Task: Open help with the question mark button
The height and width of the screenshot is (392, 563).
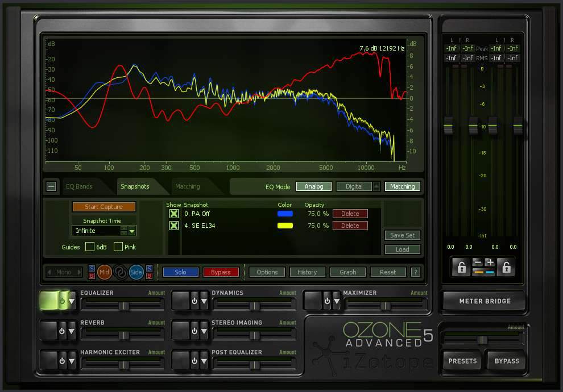Action: click(x=416, y=272)
